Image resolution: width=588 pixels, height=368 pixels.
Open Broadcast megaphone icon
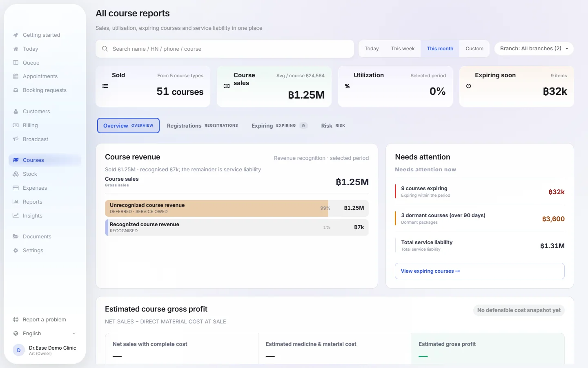click(x=16, y=139)
